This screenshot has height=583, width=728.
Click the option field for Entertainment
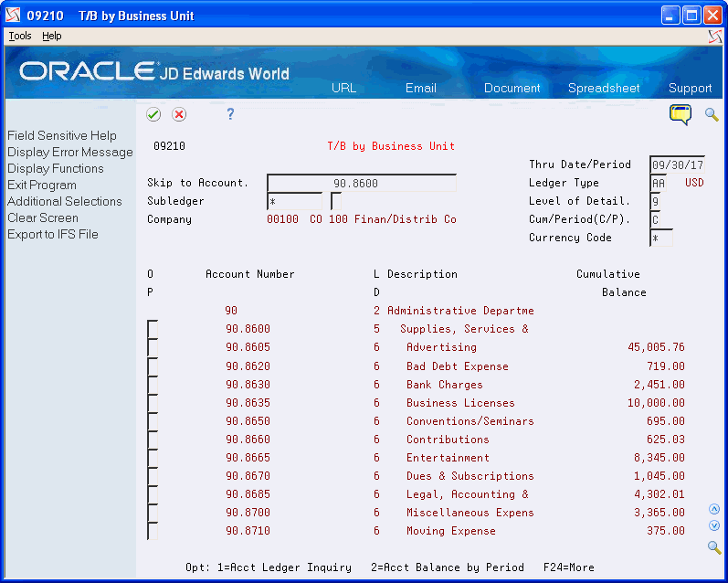click(x=153, y=458)
